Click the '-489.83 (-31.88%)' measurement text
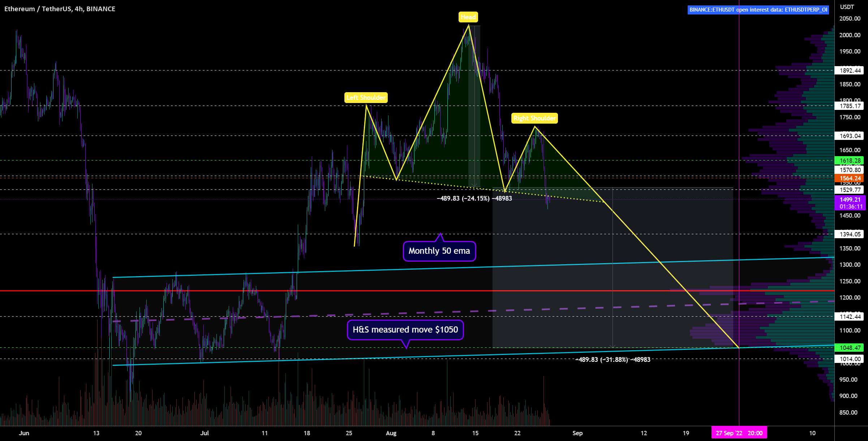Image resolution: width=868 pixels, height=441 pixels. point(613,360)
